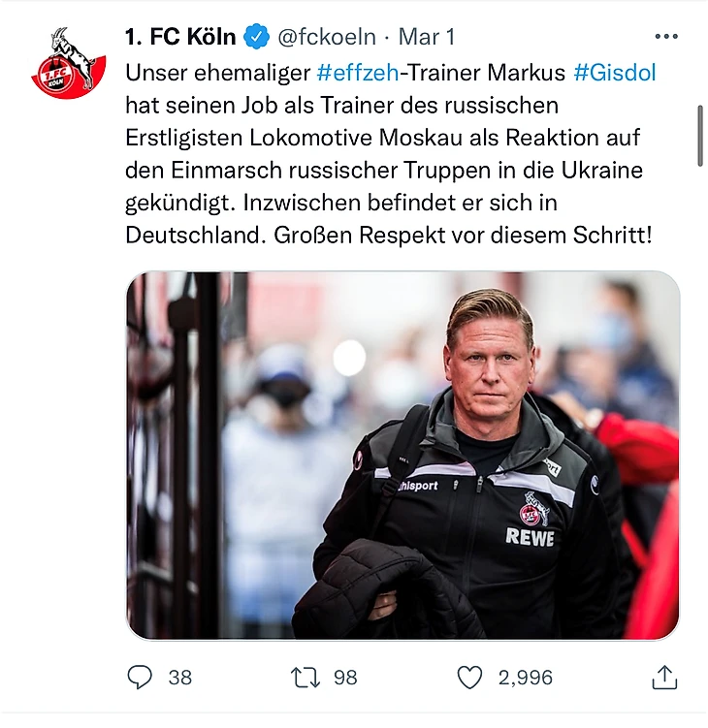
Task: Like the tweet with the heart icon
Action: 469,678
